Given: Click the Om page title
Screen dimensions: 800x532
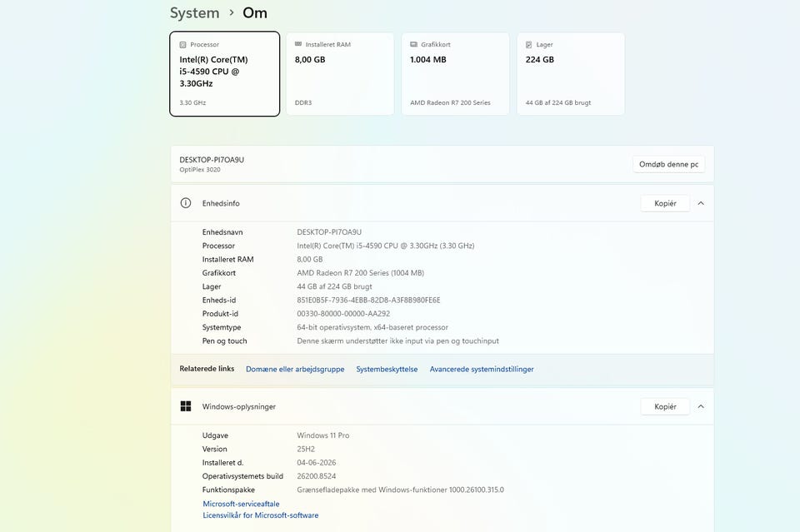Looking at the screenshot, I should point(255,12).
